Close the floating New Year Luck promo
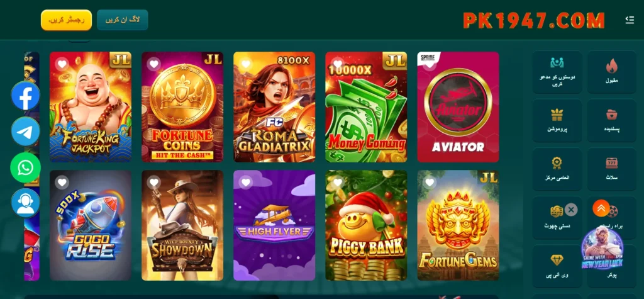 pos(571,210)
